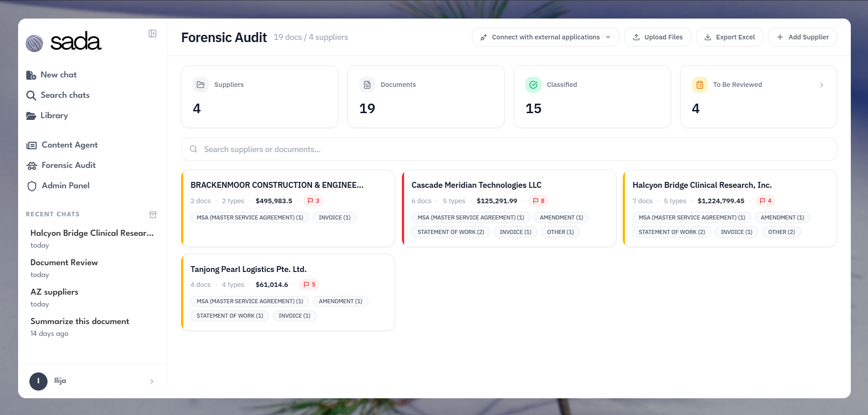868x415 pixels.
Task: Click the Suppliers folder icon in stat card
Action: click(200, 85)
